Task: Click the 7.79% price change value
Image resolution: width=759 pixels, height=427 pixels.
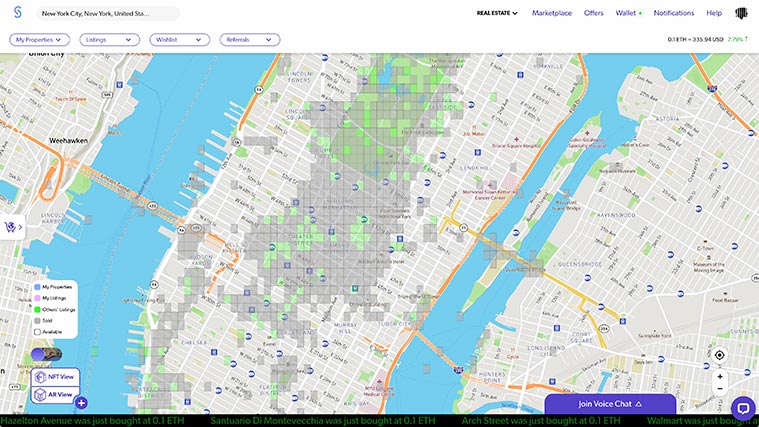Action: [x=735, y=39]
